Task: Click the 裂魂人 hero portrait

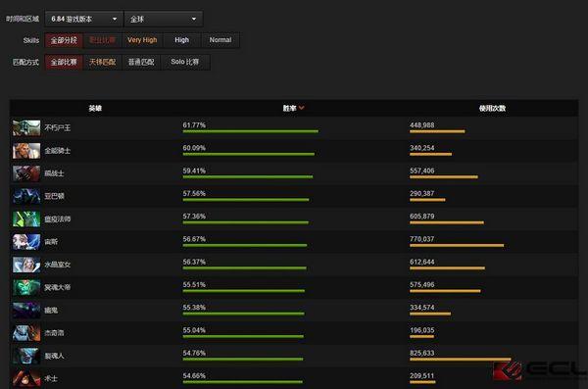Action: click(26, 356)
